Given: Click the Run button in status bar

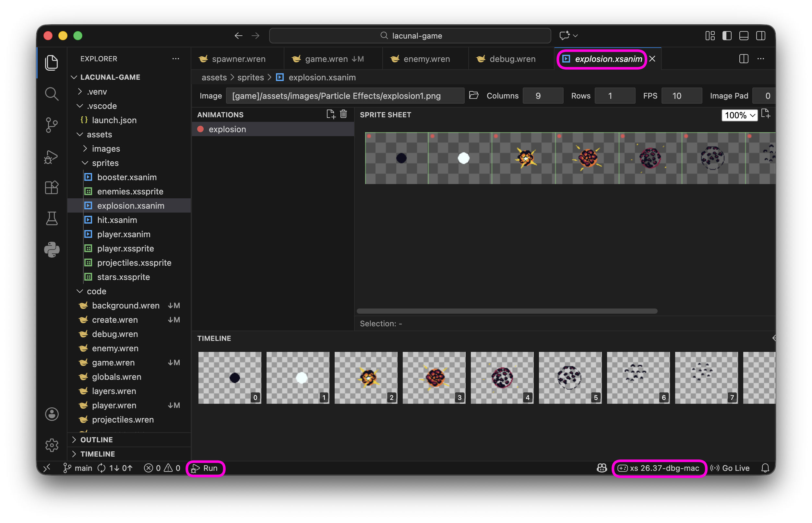Looking at the screenshot, I should (x=205, y=468).
